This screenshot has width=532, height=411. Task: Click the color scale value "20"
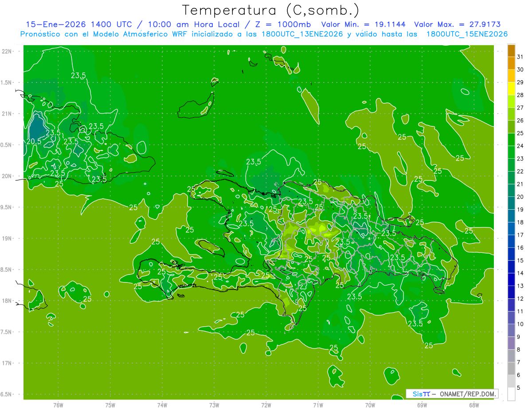520,196
